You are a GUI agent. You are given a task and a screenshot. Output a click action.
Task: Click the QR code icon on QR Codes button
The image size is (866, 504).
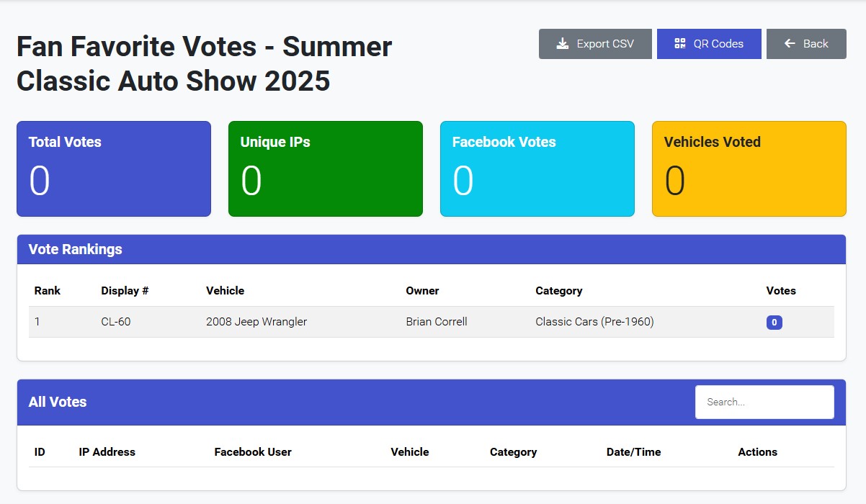point(679,43)
